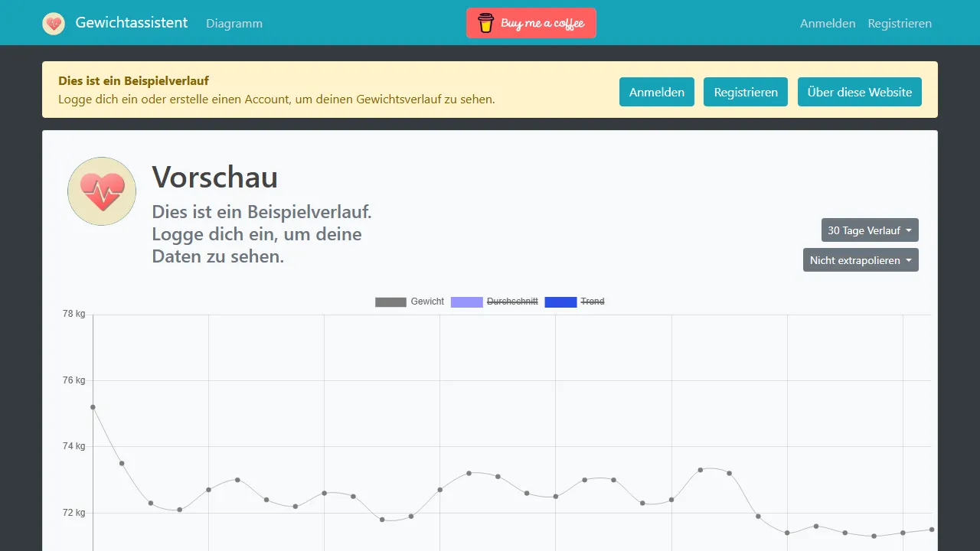Click the coffee cup icon
This screenshot has width=980, height=551.
pyautogui.click(x=484, y=23)
